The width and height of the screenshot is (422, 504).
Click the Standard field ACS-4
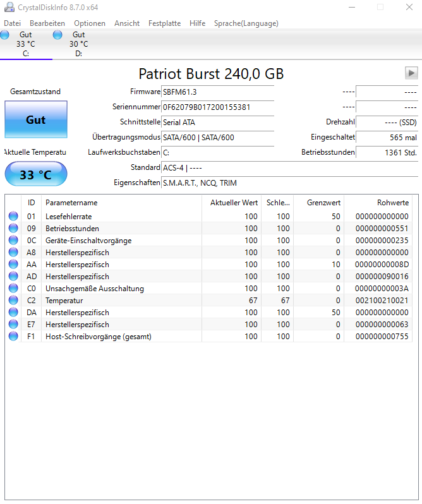(289, 168)
